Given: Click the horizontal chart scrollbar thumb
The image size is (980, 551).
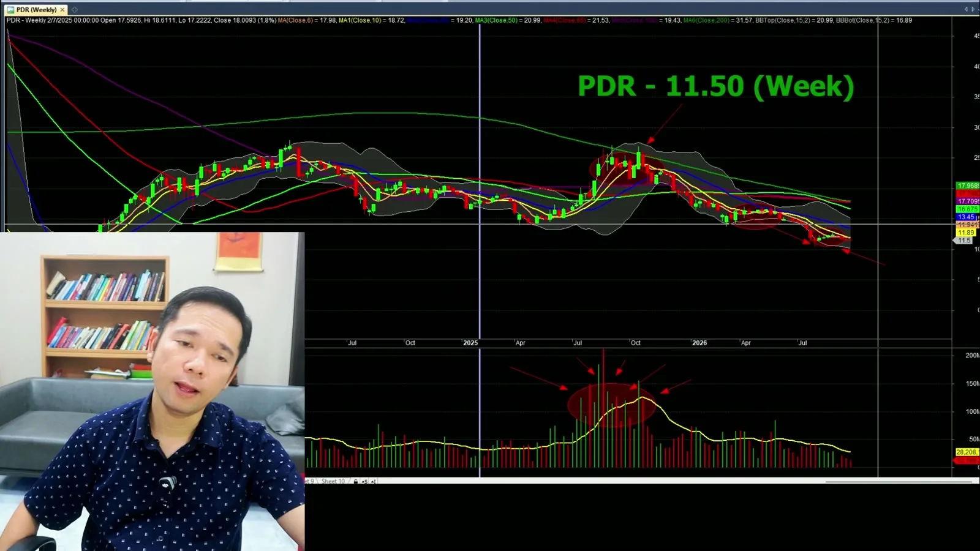Looking at the screenshot, I should tap(899, 482).
